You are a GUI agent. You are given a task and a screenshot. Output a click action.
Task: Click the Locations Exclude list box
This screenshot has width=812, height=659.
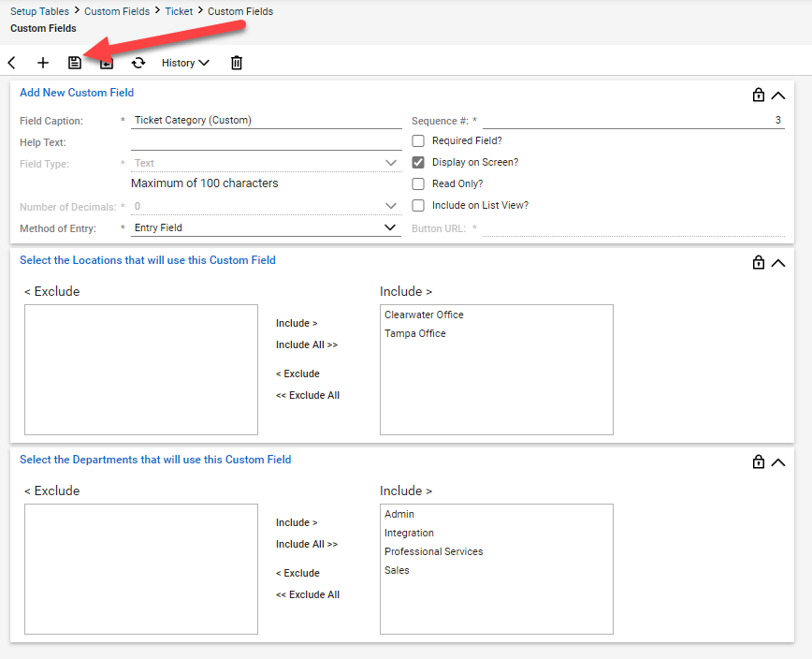point(141,370)
